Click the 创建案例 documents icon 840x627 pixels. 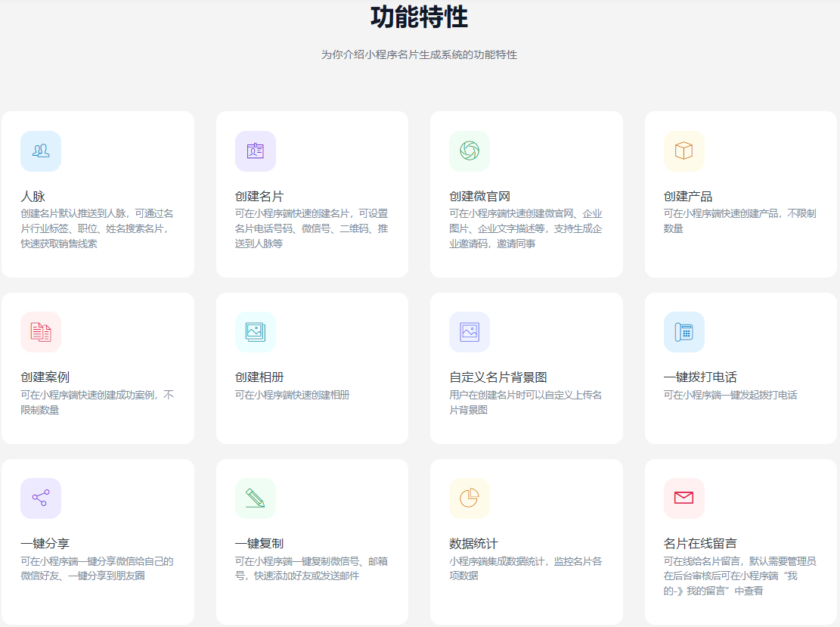(41, 332)
